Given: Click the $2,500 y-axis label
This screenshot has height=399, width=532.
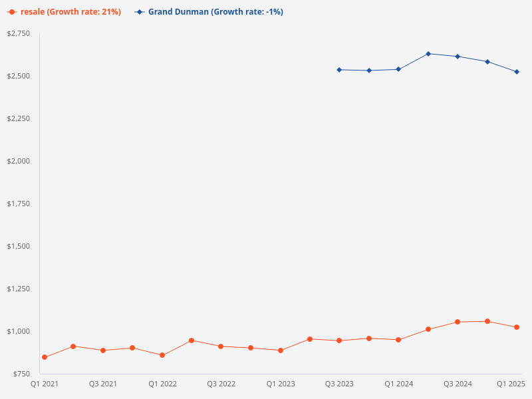Looking at the screenshot, I should 18,76.
